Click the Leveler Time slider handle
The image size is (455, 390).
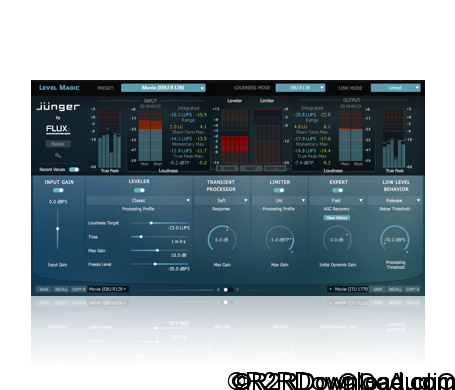coord(141,237)
